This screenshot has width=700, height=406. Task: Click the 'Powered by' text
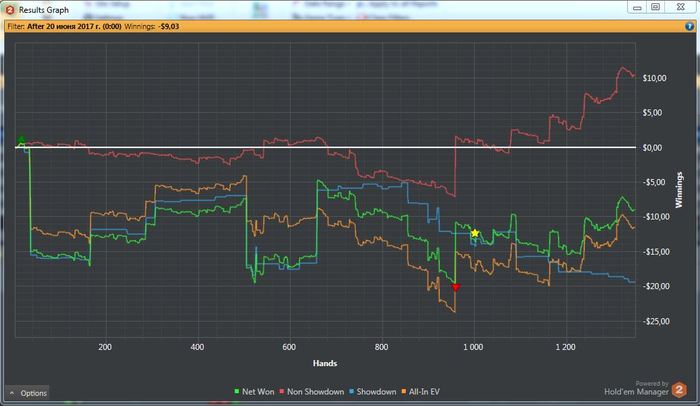[652, 384]
